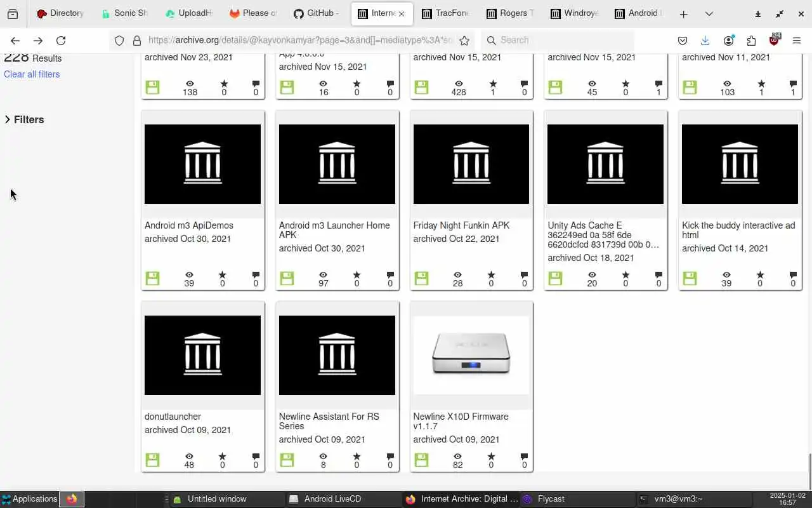Switch to the GitHub tab
Image resolution: width=812 pixels, height=508 pixels.
(x=317, y=13)
